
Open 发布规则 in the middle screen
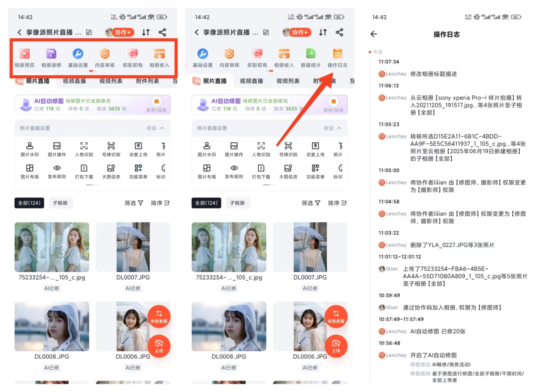point(234,172)
